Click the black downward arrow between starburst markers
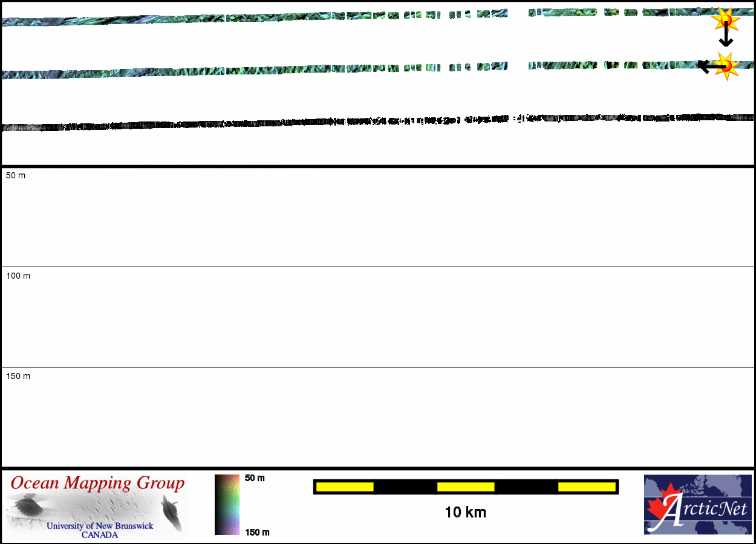The height and width of the screenshot is (544, 756). pos(726,37)
